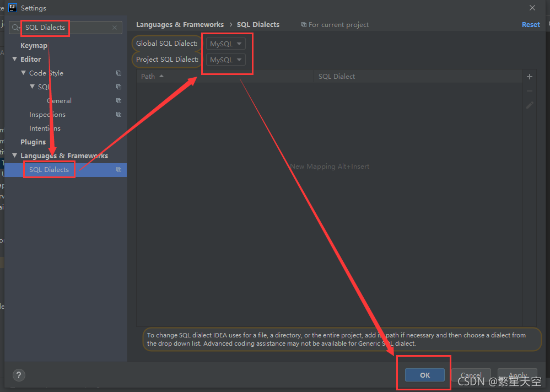Click the Languages & Frameworks breadcrumb
Image resolution: width=550 pixels, height=392 pixels.
[x=180, y=25]
